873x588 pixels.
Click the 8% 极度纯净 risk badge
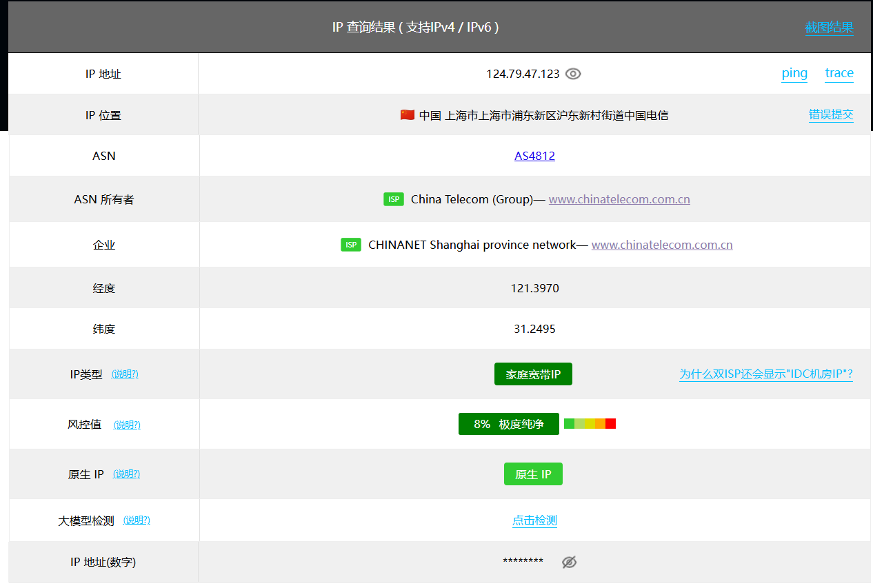(x=509, y=424)
